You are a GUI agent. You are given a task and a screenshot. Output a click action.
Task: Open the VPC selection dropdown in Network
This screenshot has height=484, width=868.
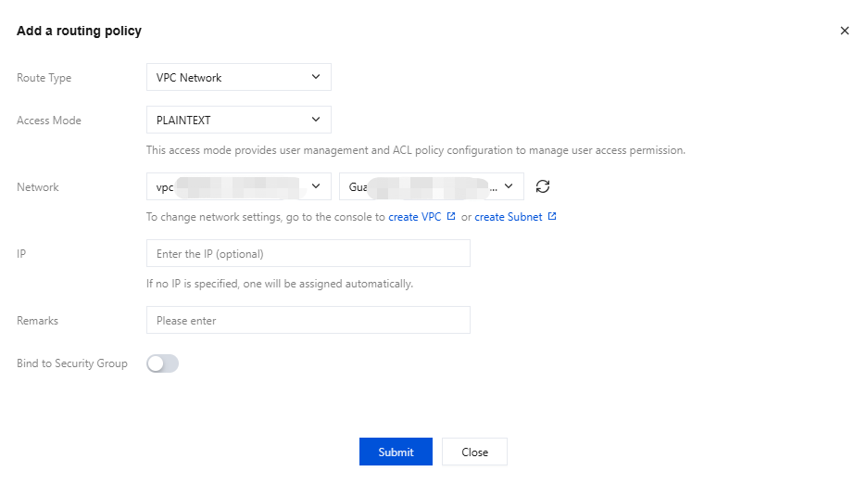(238, 187)
